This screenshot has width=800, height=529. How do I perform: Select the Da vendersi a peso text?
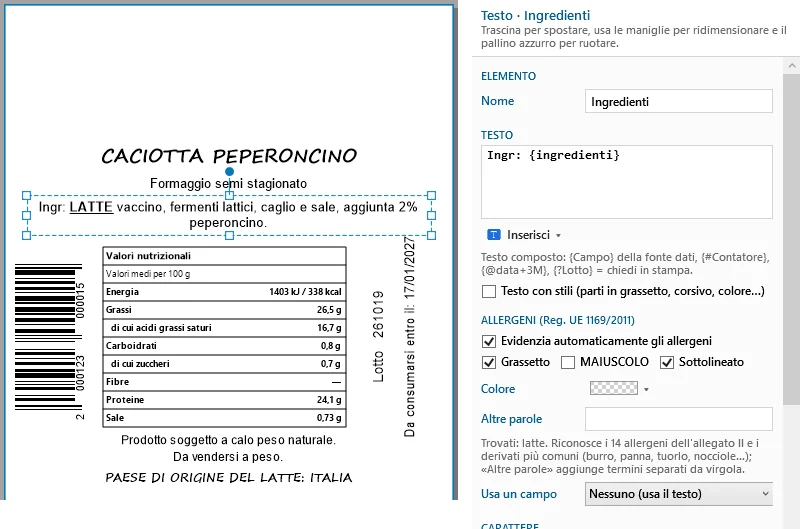(228, 457)
